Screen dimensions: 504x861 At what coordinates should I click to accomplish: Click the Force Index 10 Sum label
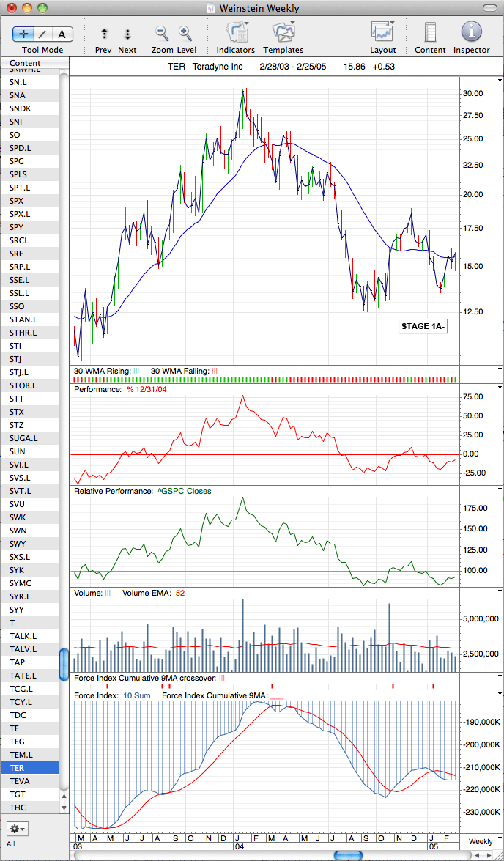(x=112, y=695)
